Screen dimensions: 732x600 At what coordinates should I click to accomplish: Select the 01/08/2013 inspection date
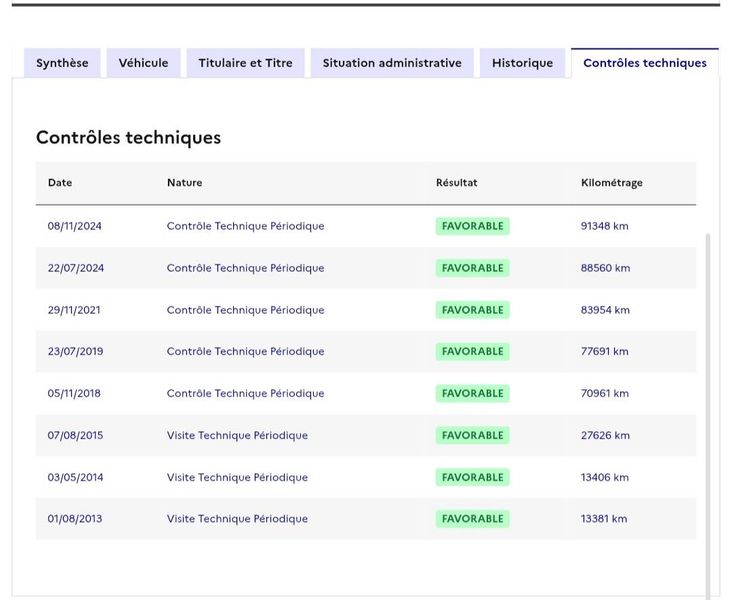(x=75, y=519)
